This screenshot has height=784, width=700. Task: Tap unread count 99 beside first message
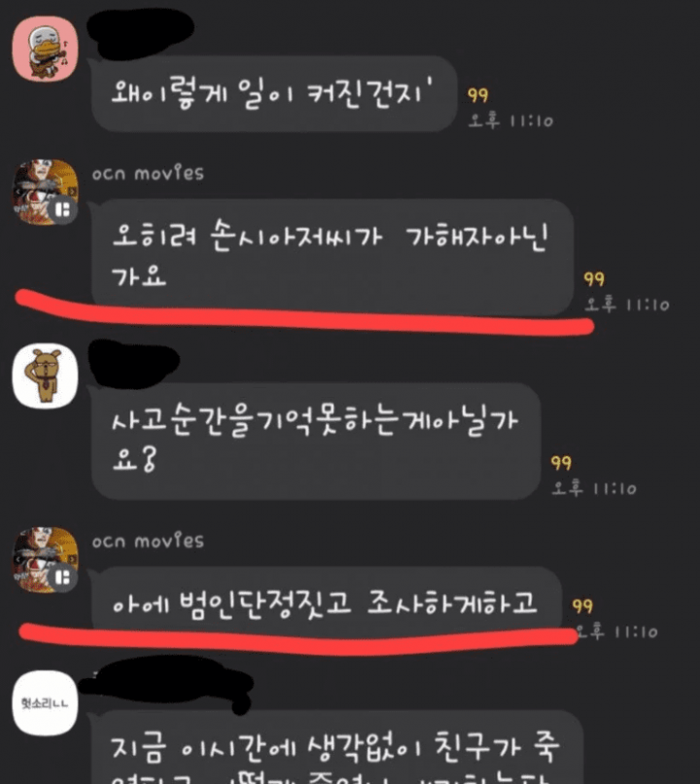coord(477,95)
